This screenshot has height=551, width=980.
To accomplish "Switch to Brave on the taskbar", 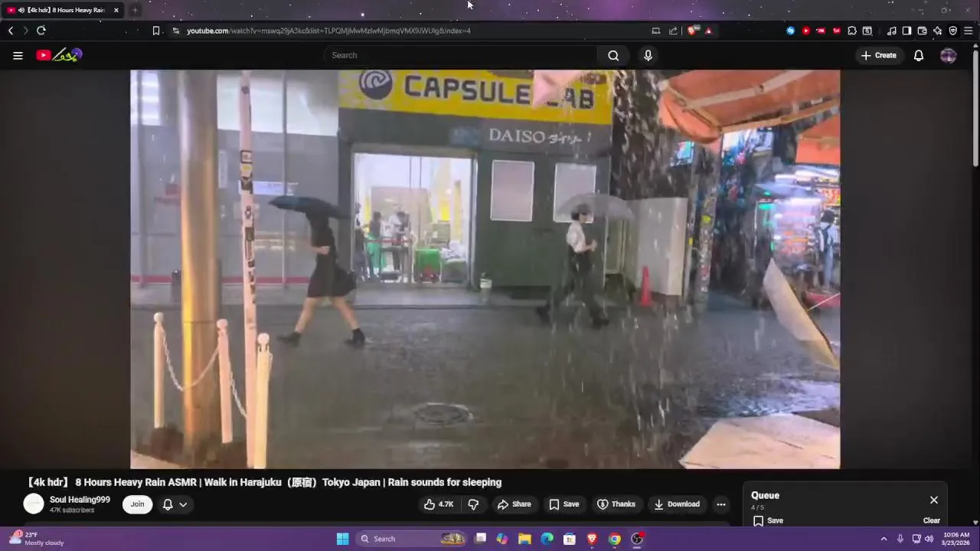I will 592,539.
